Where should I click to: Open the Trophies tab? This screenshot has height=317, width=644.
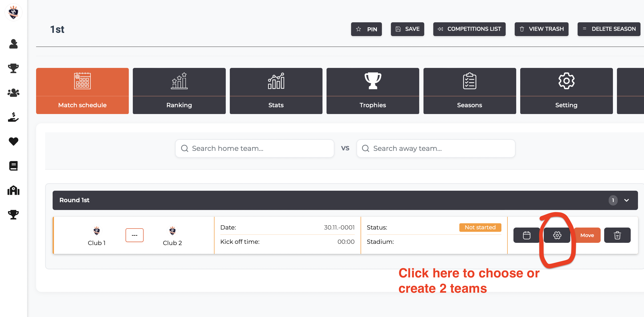[373, 91]
